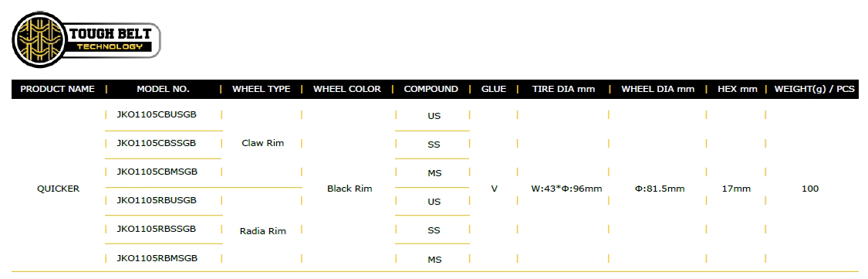868x279 pixels.
Task: Click the Radia Rim wheel type cell
Action: [x=263, y=231]
